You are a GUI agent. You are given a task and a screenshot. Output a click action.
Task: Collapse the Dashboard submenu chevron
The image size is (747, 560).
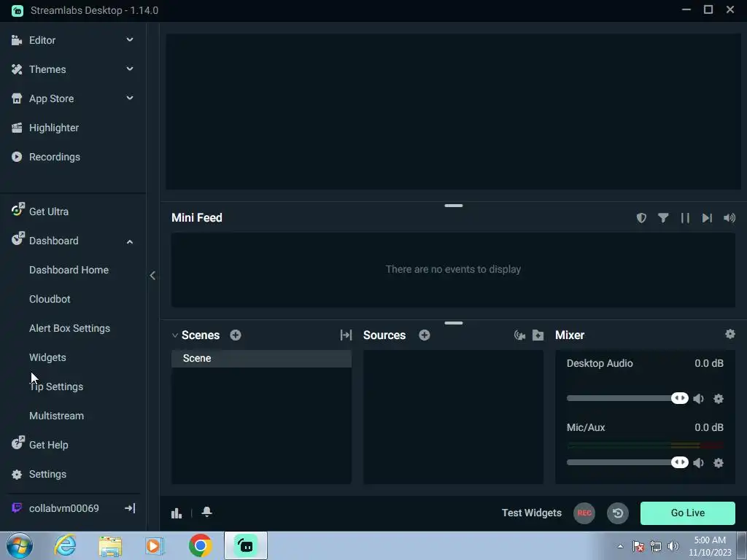pos(130,241)
